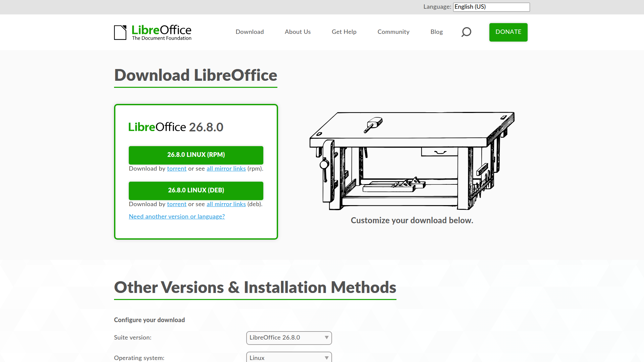Click Other Versions & Installation Methods heading
This screenshot has height=362, width=644.
(x=255, y=287)
